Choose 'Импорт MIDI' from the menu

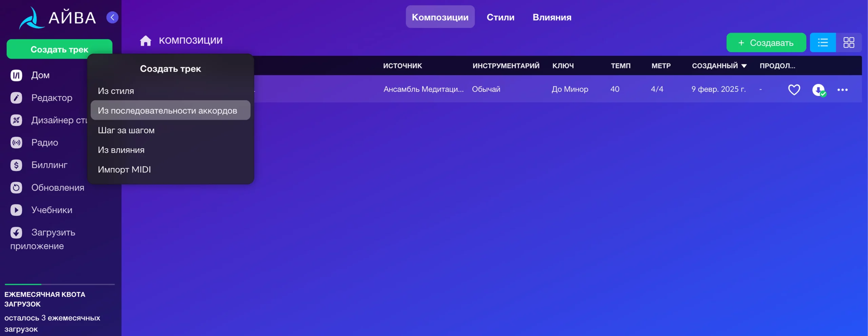click(x=124, y=169)
